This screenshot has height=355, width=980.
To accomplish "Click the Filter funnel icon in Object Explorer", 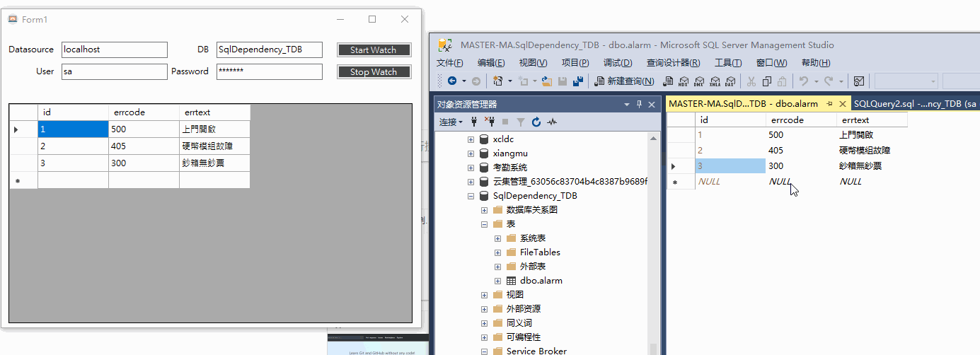I will click(x=521, y=122).
